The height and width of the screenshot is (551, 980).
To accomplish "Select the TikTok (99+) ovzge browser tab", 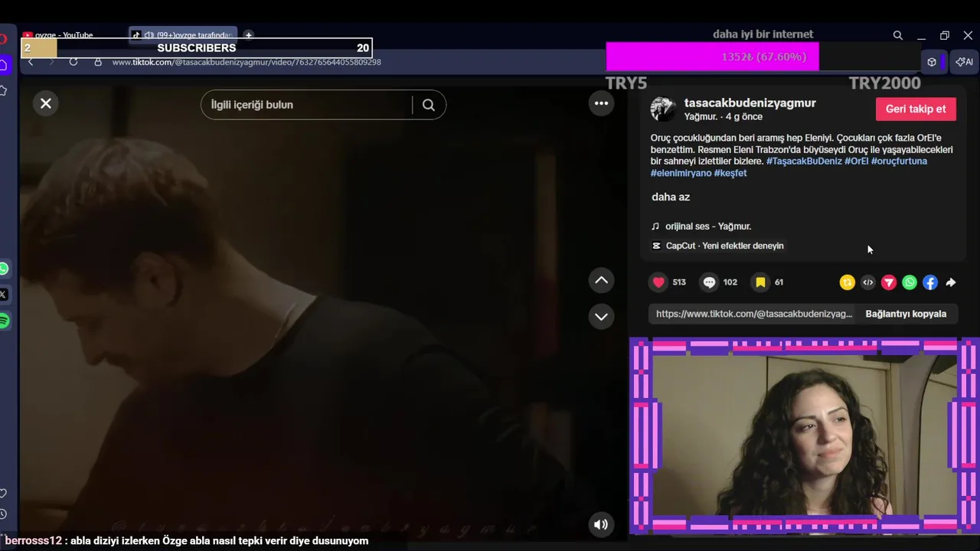I will pos(182,35).
